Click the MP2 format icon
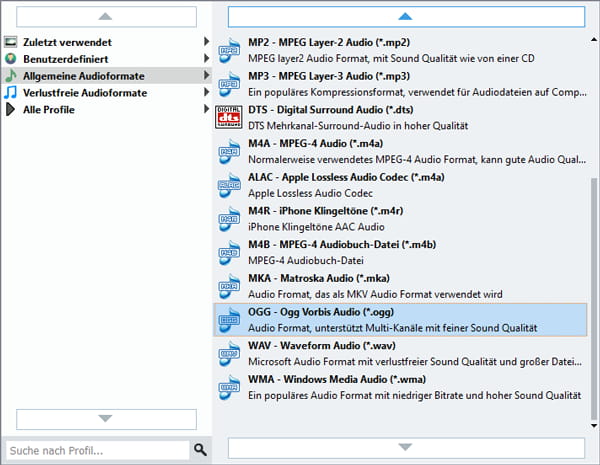 (x=229, y=50)
